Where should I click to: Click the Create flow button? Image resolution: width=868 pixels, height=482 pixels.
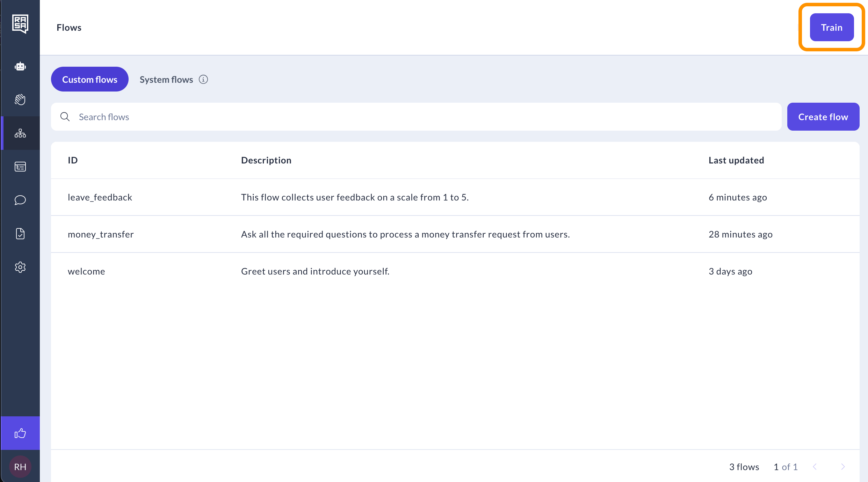(823, 117)
